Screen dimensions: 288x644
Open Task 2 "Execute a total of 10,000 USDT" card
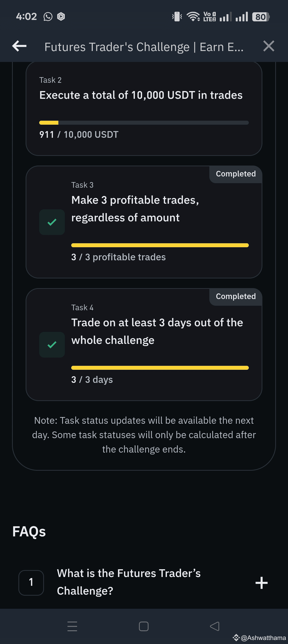point(144,109)
